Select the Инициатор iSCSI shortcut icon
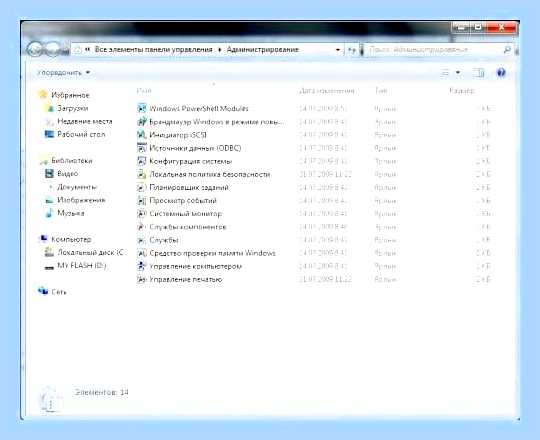The image size is (540, 440). point(142,135)
